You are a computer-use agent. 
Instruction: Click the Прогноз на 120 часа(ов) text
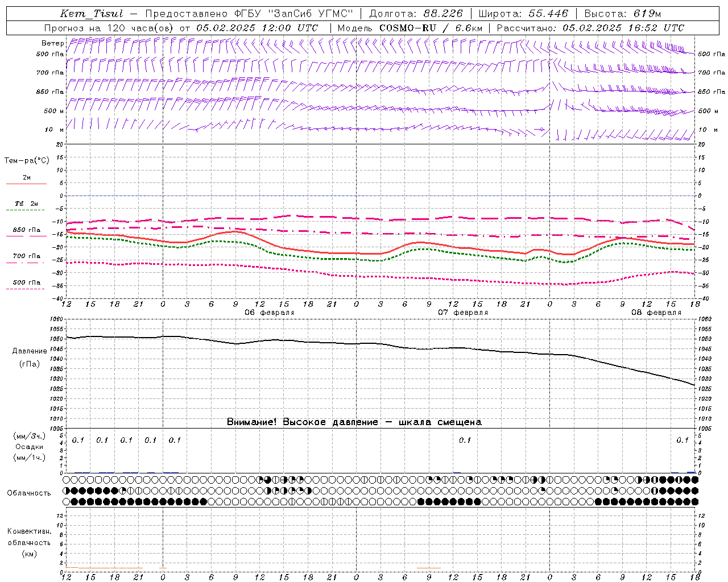(x=109, y=28)
